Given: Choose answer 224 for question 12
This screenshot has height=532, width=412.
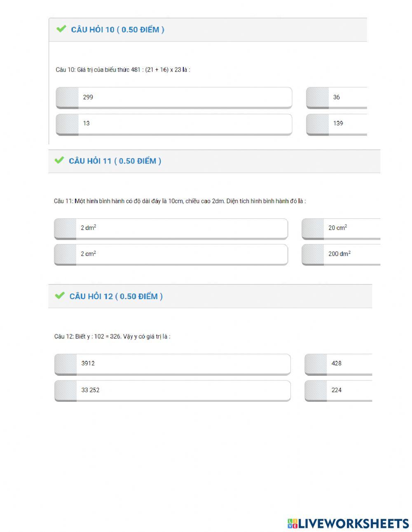Looking at the screenshot, I should point(338,390).
